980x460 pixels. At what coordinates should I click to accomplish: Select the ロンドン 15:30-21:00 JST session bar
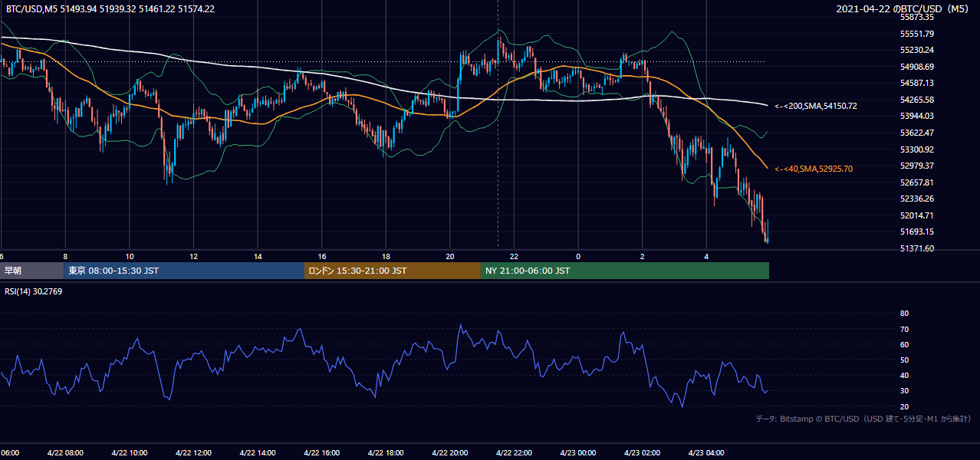[x=393, y=271]
